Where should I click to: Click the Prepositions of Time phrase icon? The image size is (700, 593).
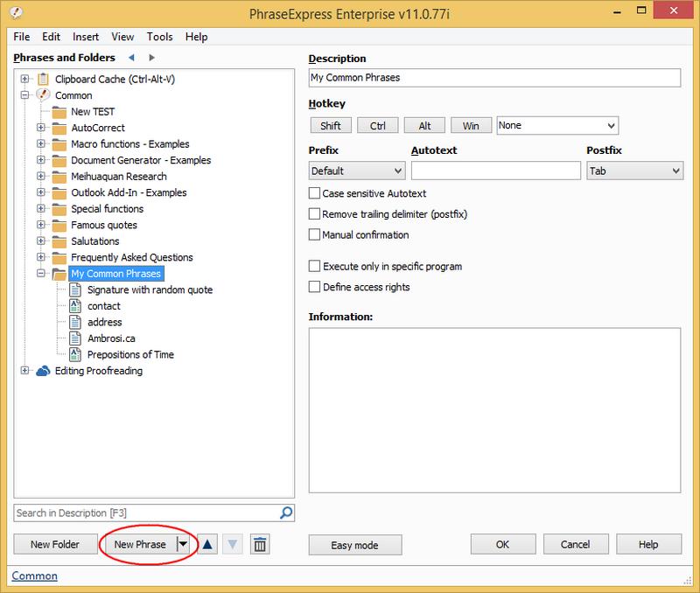pyautogui.click(x=75, y=355)
